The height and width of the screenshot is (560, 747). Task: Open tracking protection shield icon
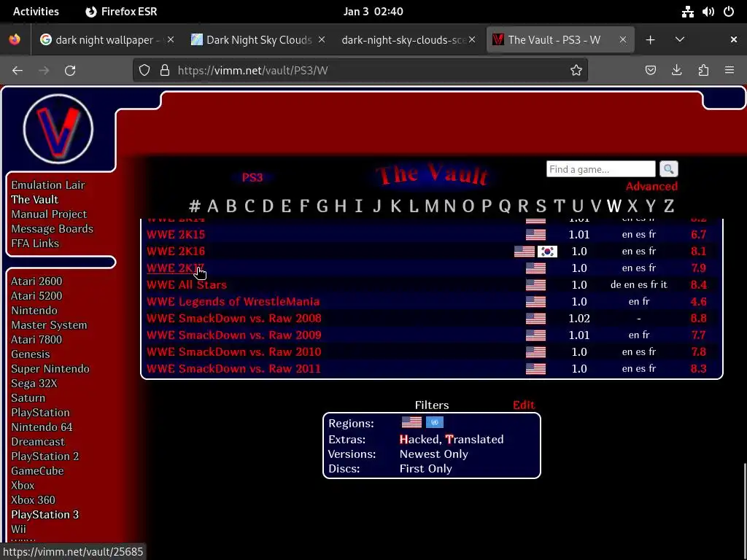click(144, 71)
